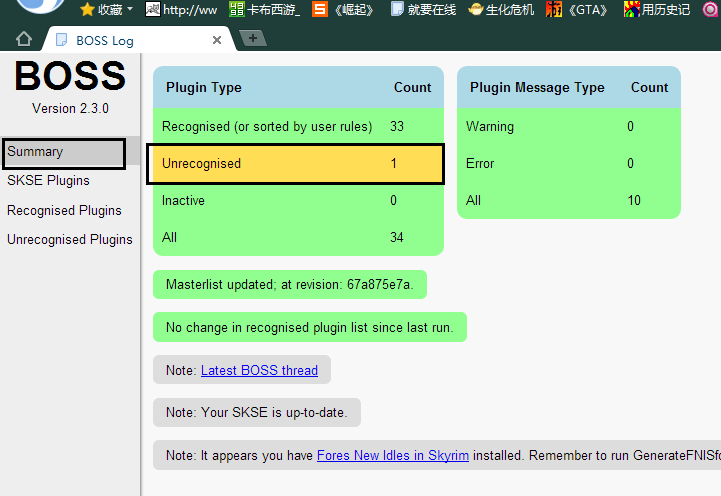Open Fores New Idles in Skyrim link

pyautogui.click(x=393, y=456)
